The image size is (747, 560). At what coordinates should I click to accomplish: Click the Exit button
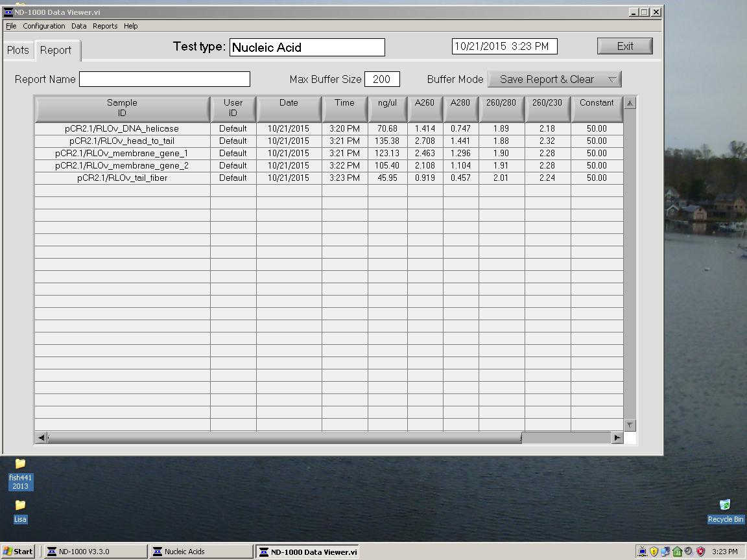[x=625, y=46]
